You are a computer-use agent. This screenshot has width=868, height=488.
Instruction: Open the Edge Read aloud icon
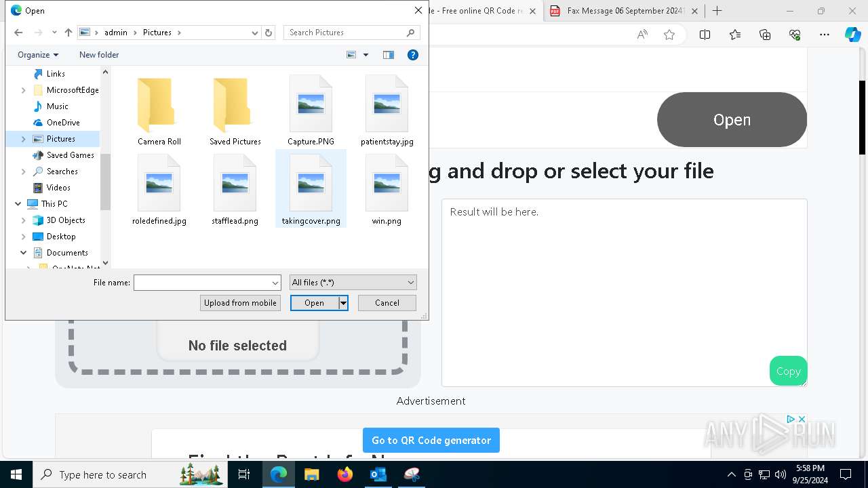click(642, 35)
